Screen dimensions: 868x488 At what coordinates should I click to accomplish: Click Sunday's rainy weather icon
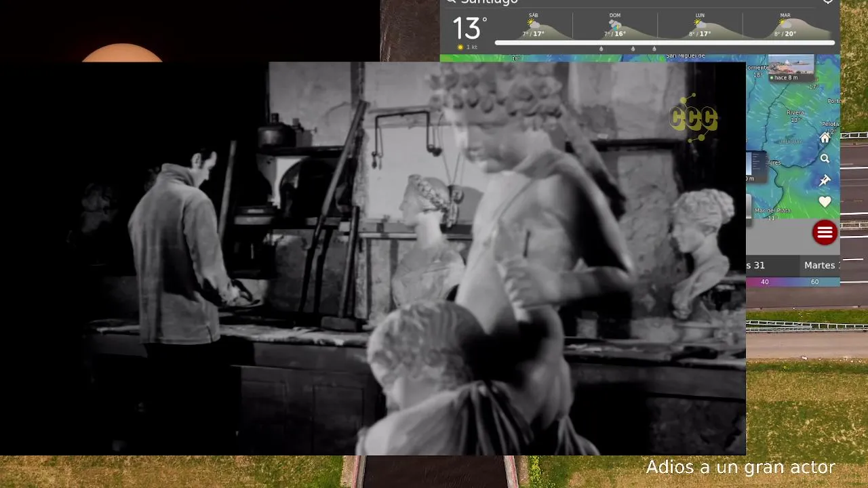point(615,24)
